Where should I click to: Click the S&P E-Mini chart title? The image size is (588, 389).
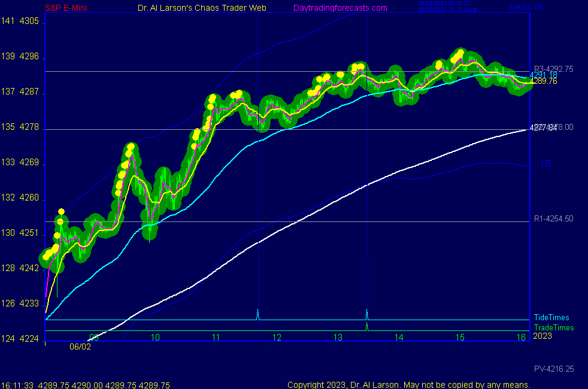(66, 8)
